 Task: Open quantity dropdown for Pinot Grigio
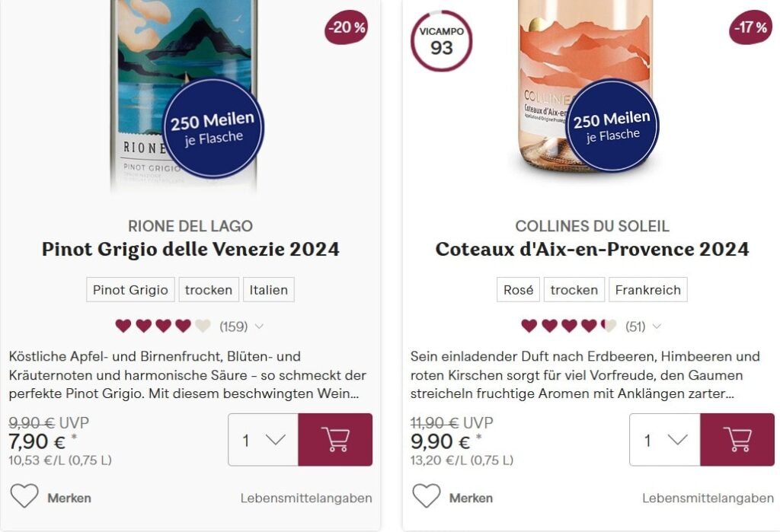click(263, 439)
